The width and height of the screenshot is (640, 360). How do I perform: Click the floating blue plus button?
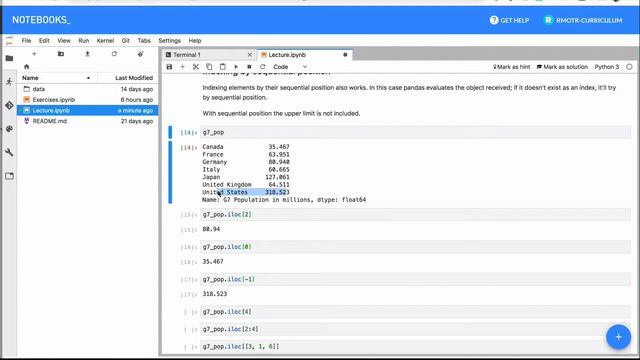618,337
